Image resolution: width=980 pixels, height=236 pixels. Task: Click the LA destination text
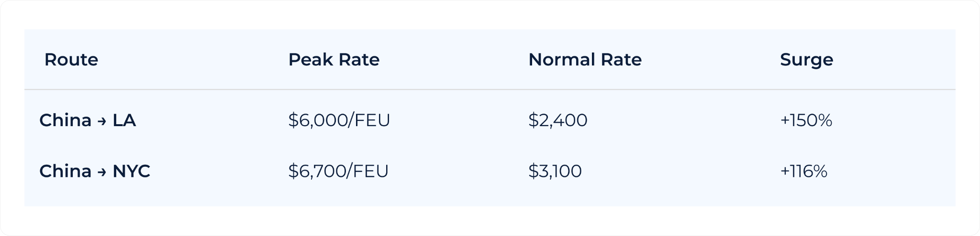124,120
